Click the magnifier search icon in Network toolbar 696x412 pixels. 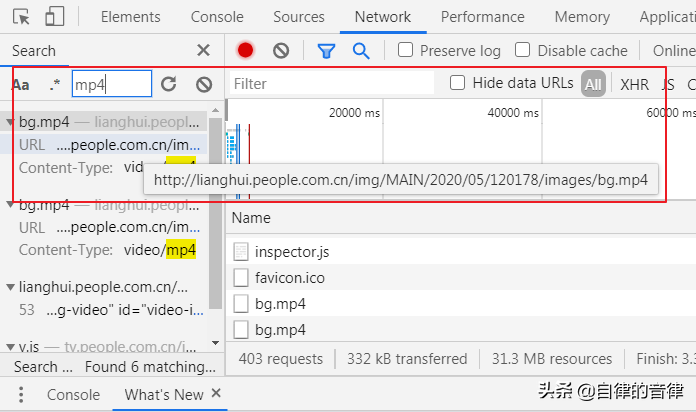pos(361,50)
